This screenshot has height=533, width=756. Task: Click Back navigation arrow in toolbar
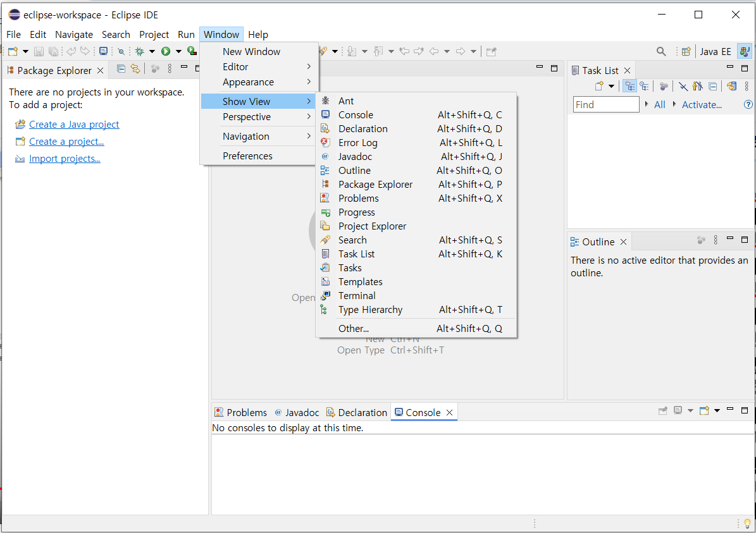click(x=434, y=51)
